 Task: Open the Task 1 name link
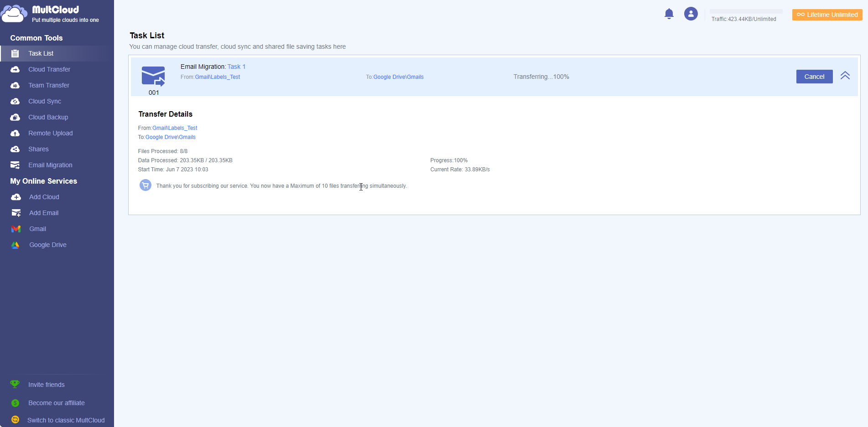[x=236, y=67]
